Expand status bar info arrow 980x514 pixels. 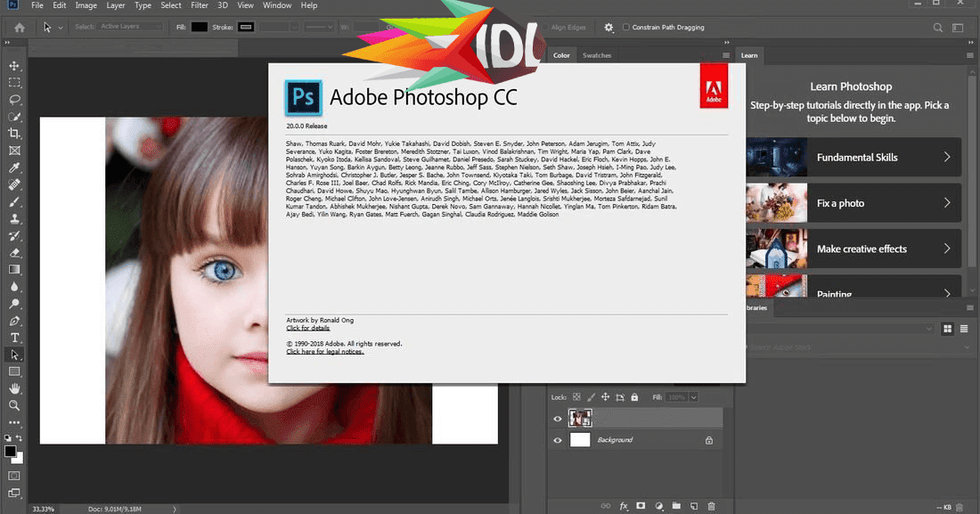click(175, 509)
